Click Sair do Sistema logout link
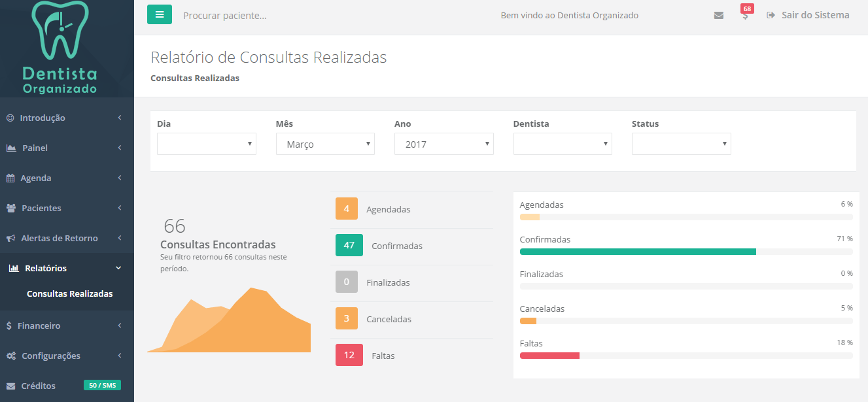Screen dimensions: 868x402 pyautogui.click(x=808, y=15)
